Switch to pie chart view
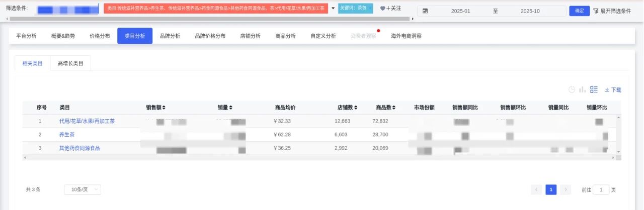 (572, 89)
